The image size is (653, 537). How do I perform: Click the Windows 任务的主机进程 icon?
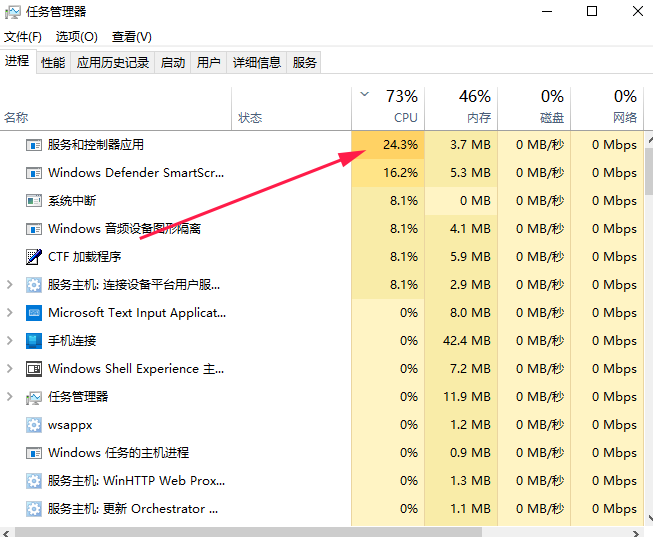pyautogui.click(x=34, y=453)
